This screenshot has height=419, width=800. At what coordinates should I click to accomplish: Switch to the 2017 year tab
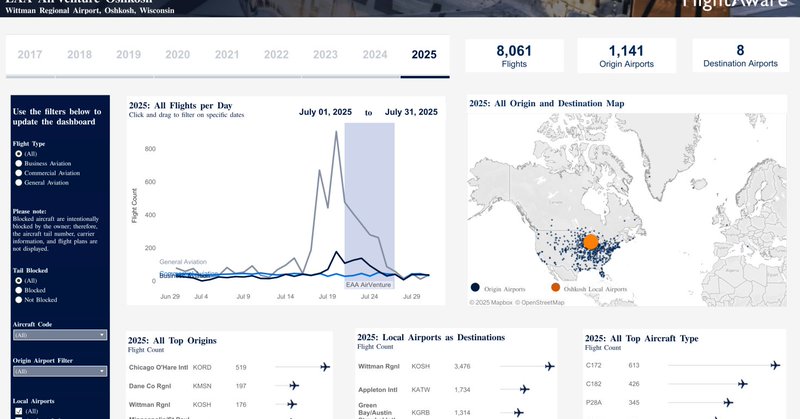tap(30, 55)
